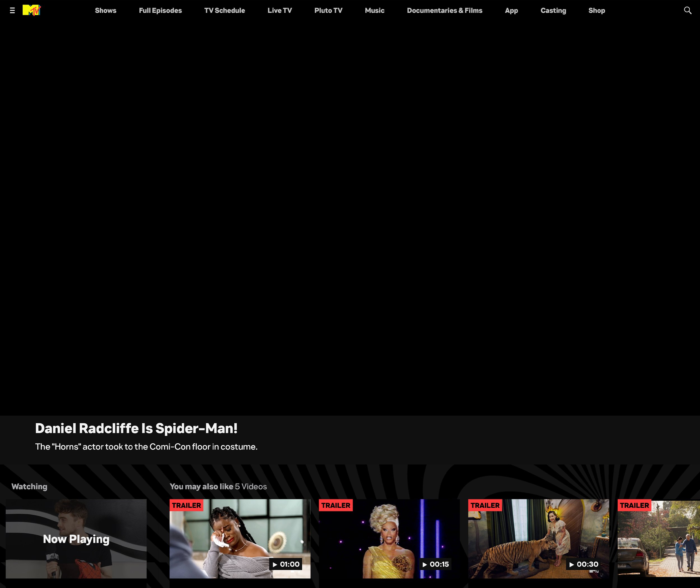The height and width of the screenshot is (588, 700).
Task: Click the MTV logo
Action: tap(32, 10)
